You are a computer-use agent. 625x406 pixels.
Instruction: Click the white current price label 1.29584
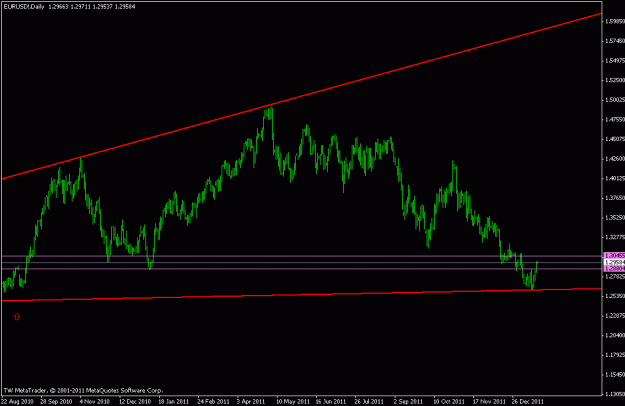(x=614, y=262)
